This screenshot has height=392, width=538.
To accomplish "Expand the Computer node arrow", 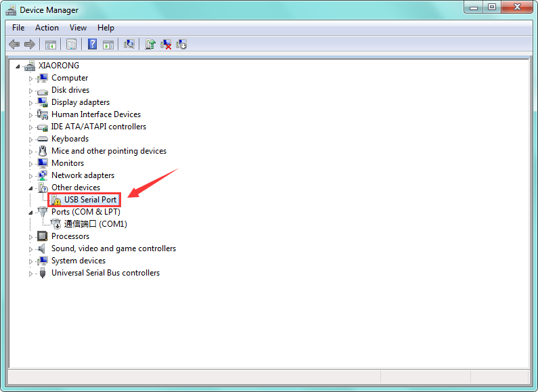I will (x=30, y=79).
